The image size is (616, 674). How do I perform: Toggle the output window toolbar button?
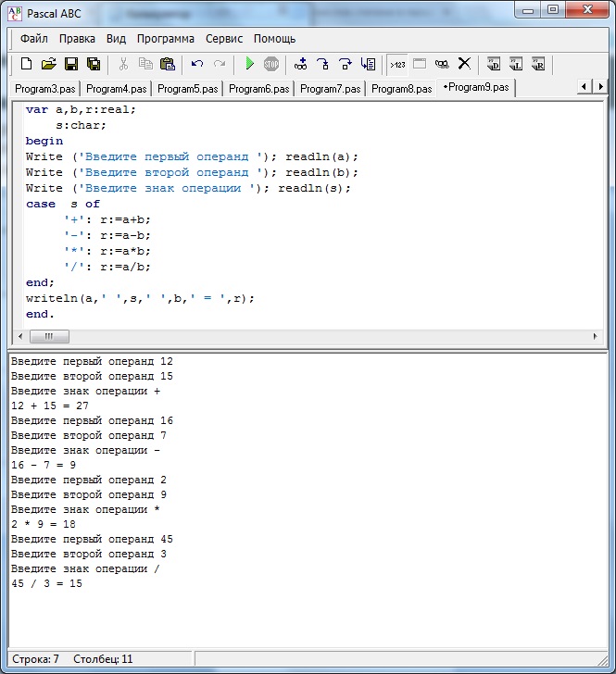420,64
